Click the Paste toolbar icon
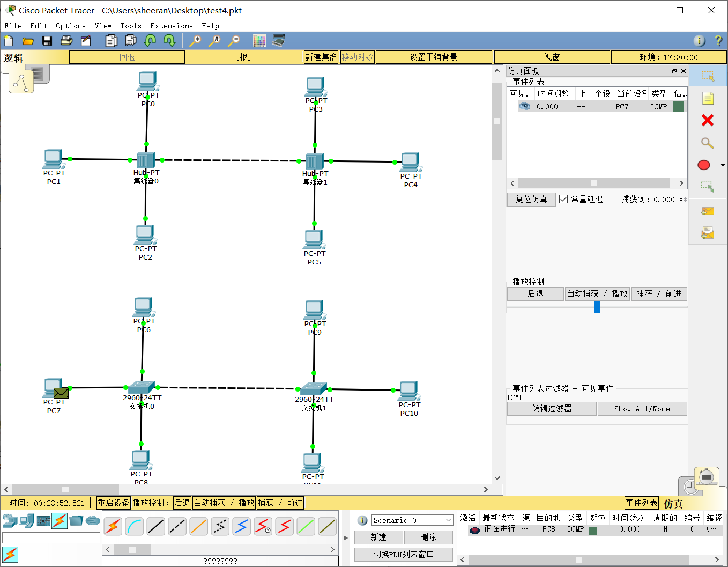Image resolution: width=728 pixels, height=567 pixels. (131, 41)
